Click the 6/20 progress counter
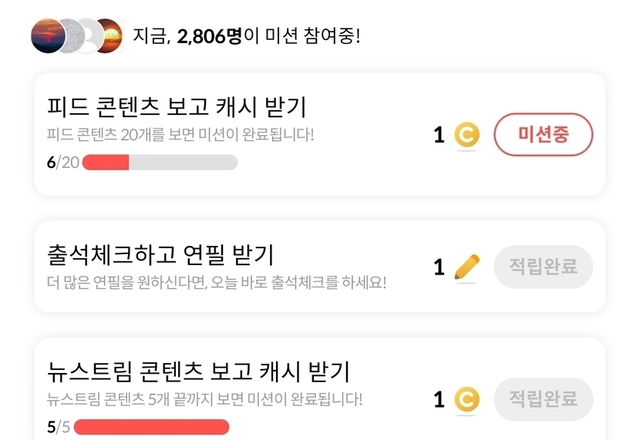The image size is (640, 440). (62, 162)
